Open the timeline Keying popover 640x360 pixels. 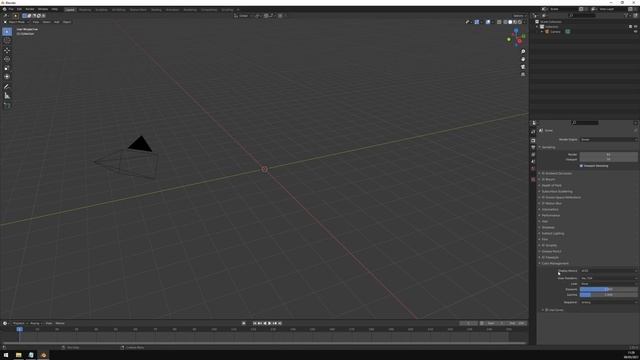pyautogui.click(x=35, y=323)
